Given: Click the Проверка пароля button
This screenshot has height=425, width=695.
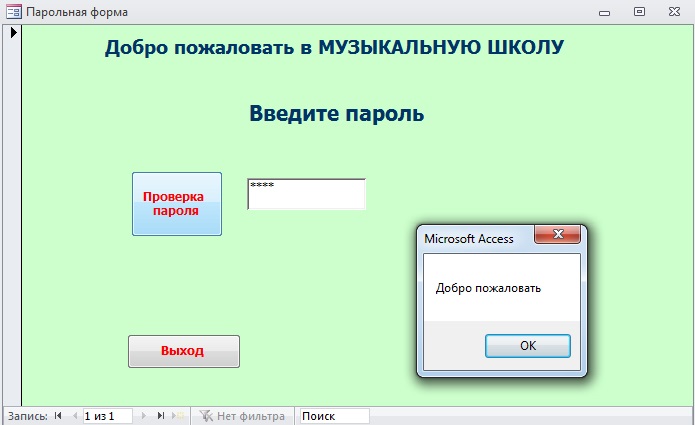Looking at the screenshot, I should [x=177, y=204].
